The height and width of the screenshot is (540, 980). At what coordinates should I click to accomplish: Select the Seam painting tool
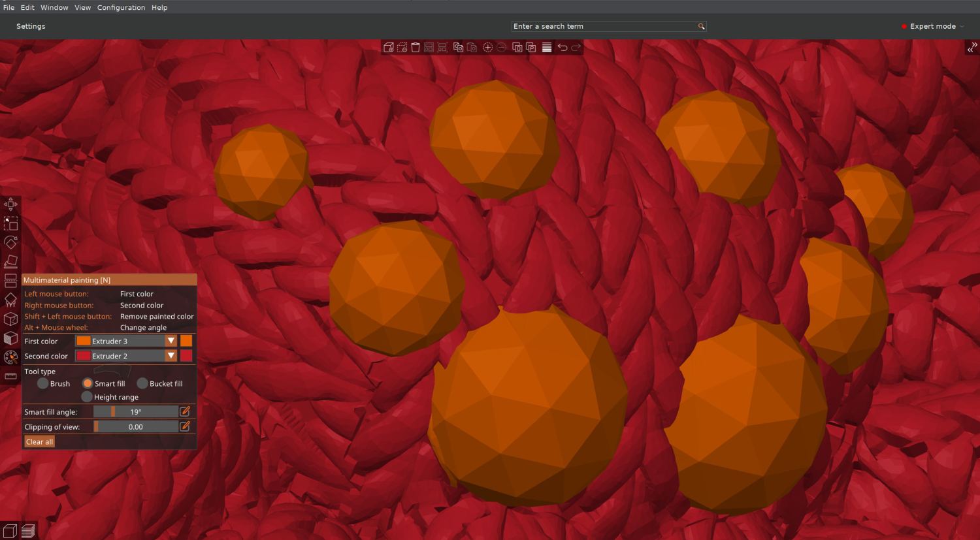pos(10,319)
